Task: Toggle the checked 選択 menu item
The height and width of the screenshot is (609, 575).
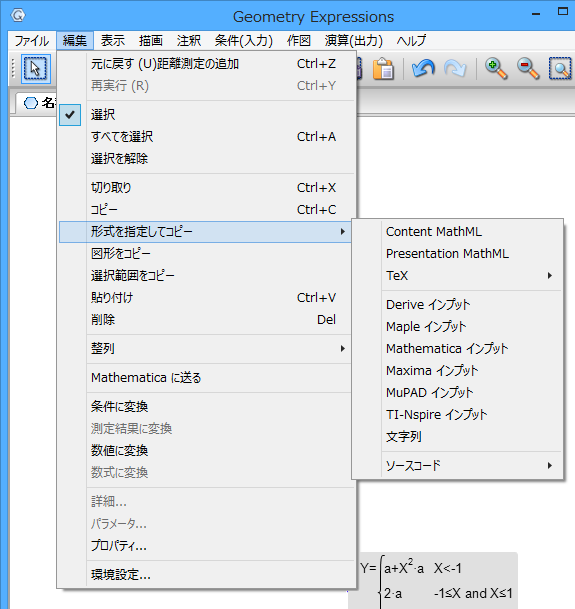Action: click(206, 115)
